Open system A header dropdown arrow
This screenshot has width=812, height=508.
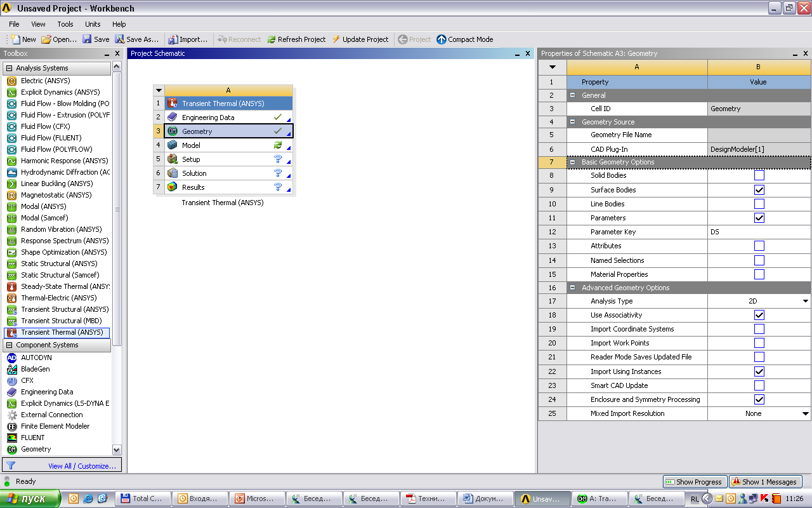click(159, 91)
